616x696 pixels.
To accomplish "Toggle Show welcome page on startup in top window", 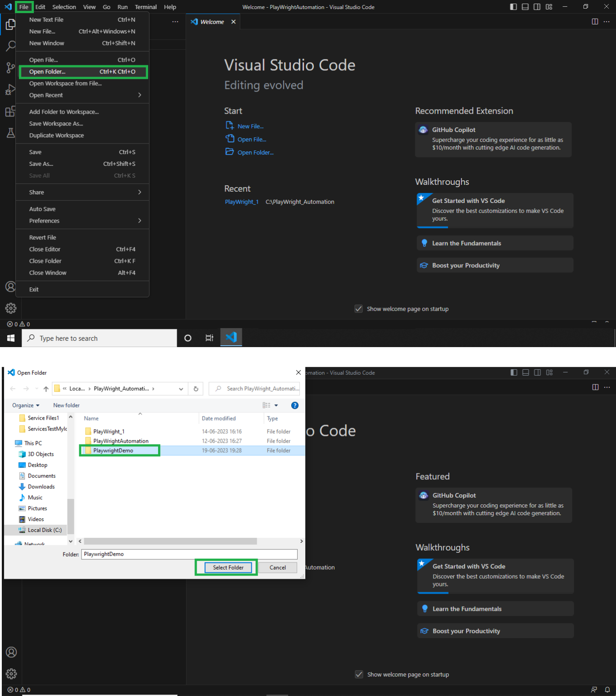I will (x=359, y=309).
